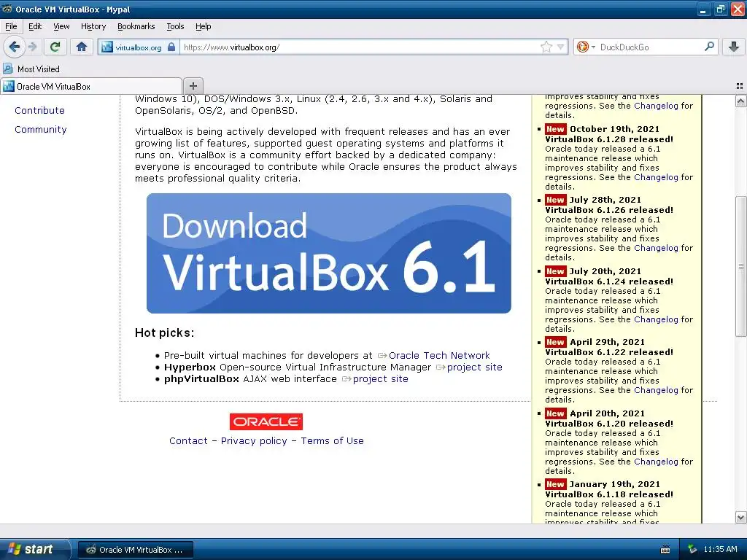Open the Contribute sidebar link
Viewport: 747px width, 560px height.
39,111
